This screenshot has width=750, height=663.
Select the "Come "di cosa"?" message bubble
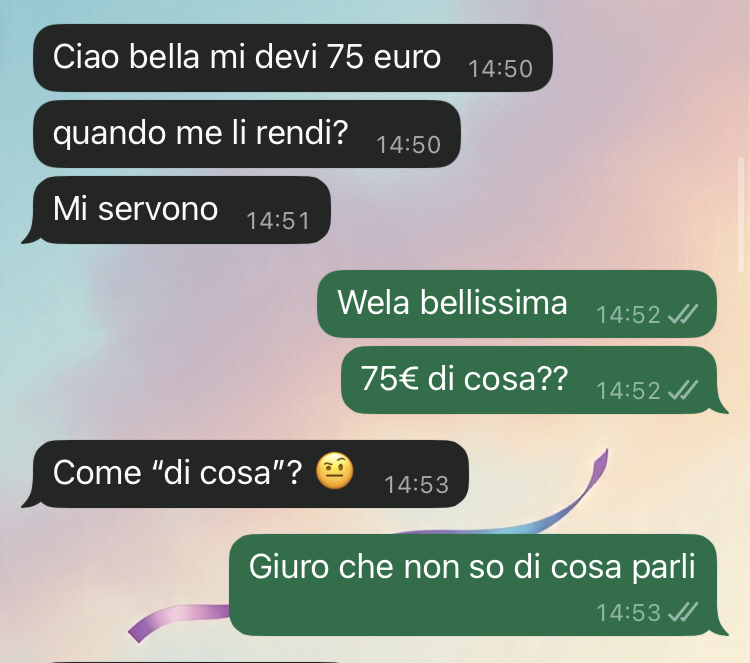click(x=245, y=474)
